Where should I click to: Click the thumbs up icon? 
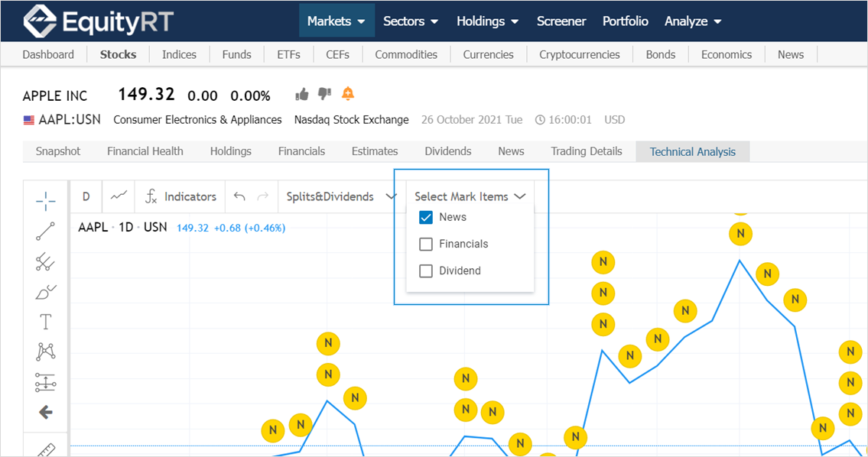click(301, 95)
